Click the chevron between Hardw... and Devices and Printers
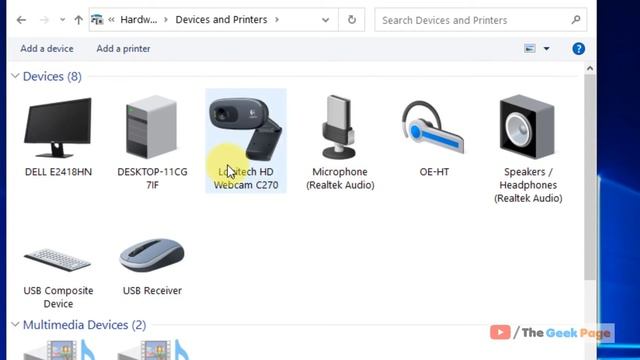The width and height of the screenshot is (640, 360). pos(166,20)
